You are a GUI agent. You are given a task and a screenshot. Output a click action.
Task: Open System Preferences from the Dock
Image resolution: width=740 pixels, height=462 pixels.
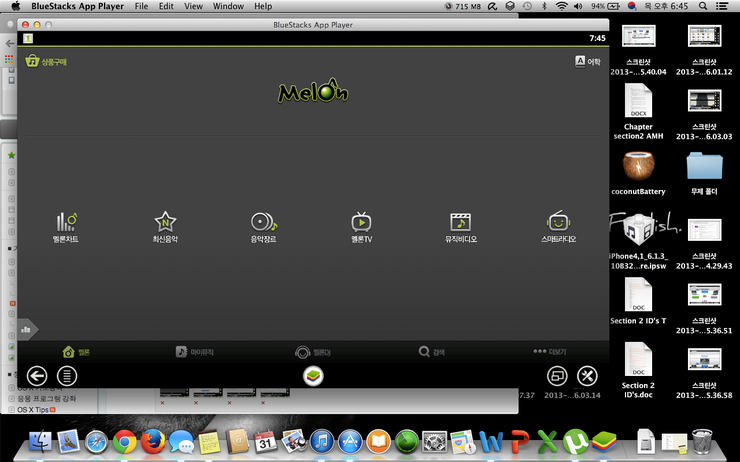[x=434, y=442]
